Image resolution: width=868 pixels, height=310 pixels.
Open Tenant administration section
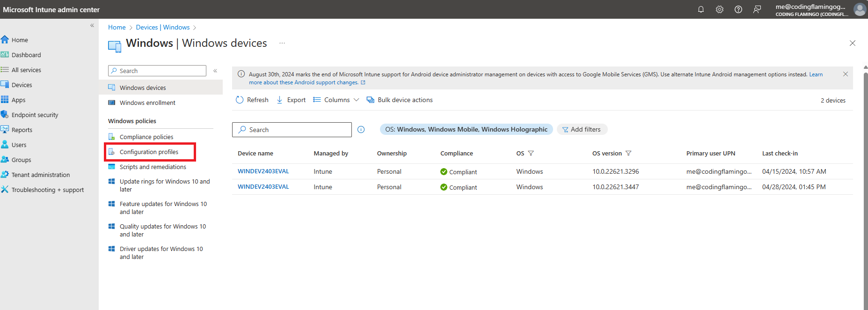[x=40, y=175]
